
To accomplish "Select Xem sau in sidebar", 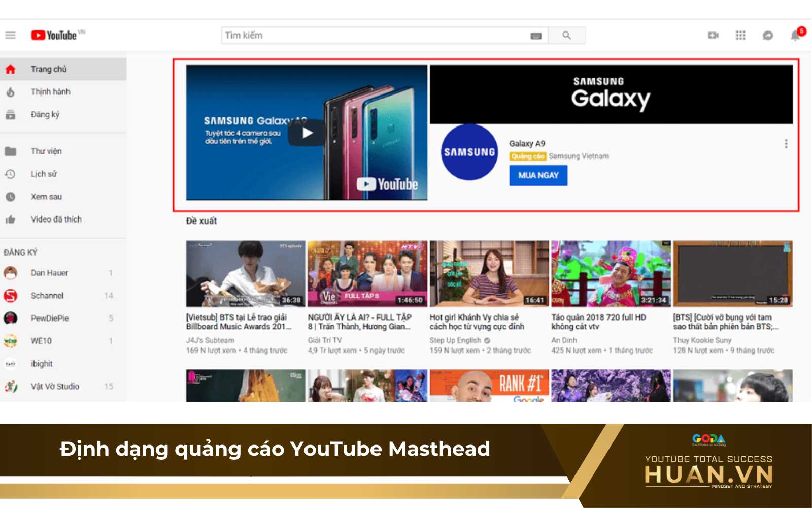I will 63,197.
